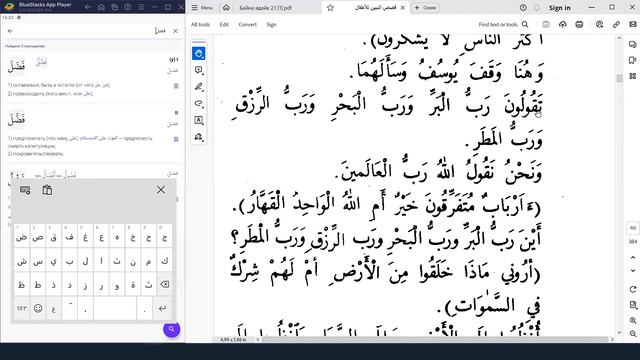Tap the purple search floating button
Viewport: 640px width, 360px height.
pos(171,329)
